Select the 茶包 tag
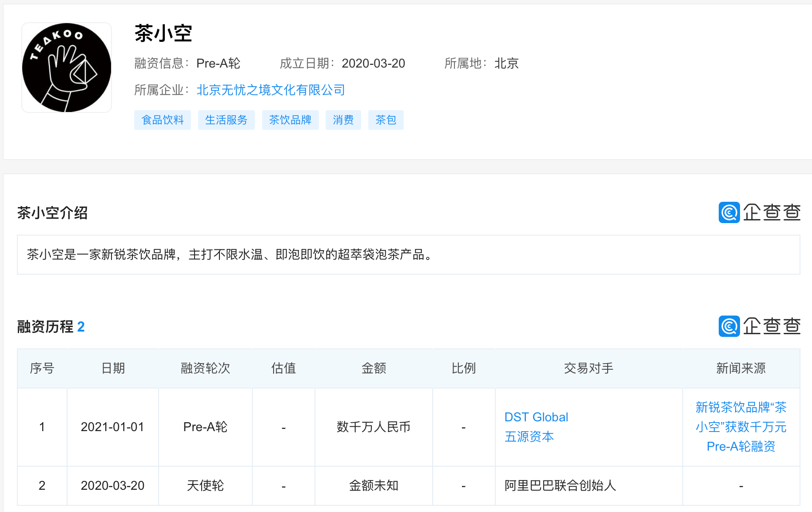Screen dimensions: 812x512 coord(386,120)
